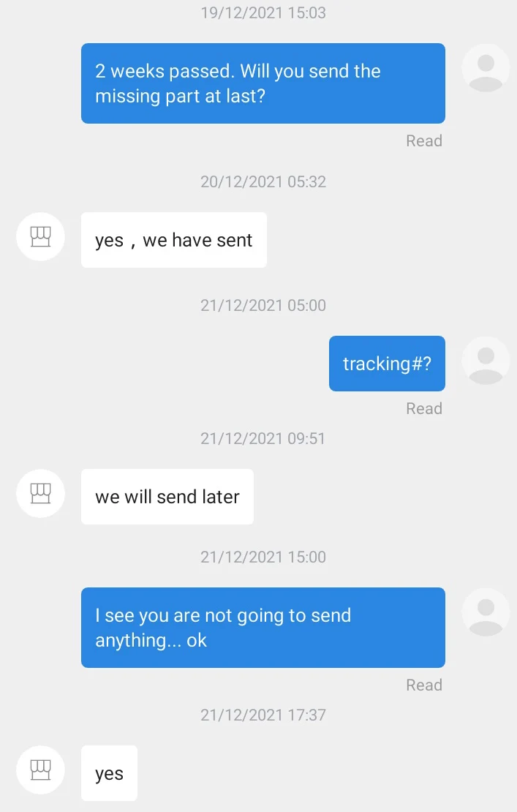Tap the 21/12/2021 15:00 timestamp
Viewport: 517px width, 812px height.
(263, 557)
